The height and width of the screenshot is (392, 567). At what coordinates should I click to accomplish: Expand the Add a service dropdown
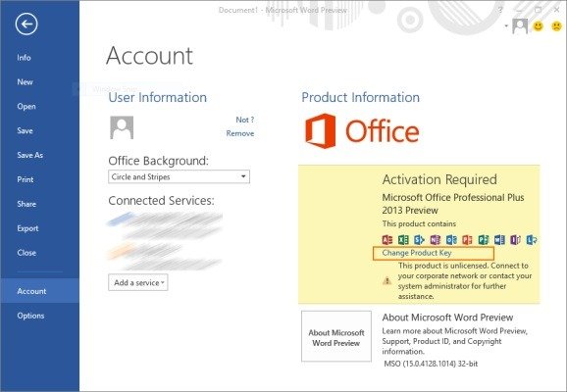(138, 282)
